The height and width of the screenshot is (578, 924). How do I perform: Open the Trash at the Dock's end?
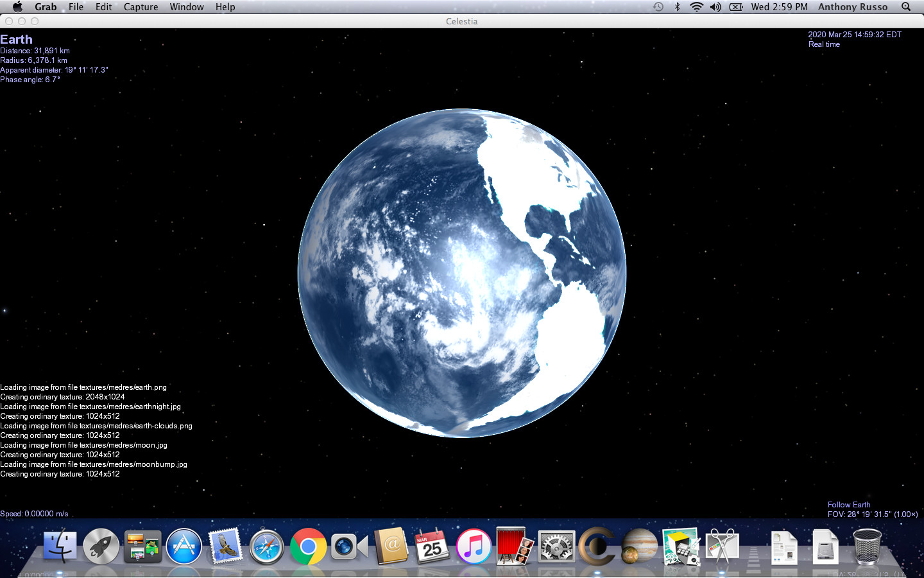pos(867,547)
